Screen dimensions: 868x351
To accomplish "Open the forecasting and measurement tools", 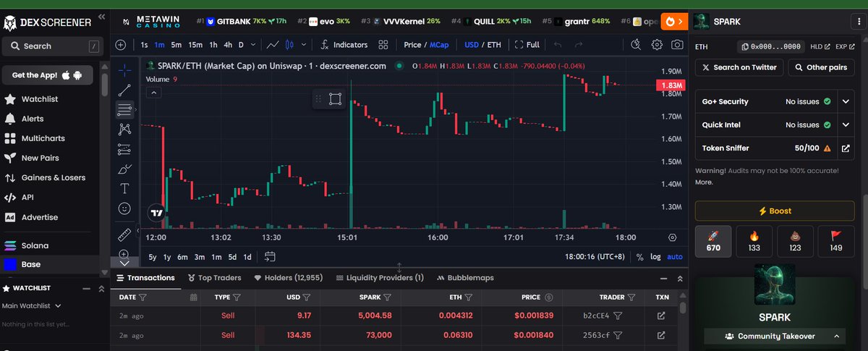I will (x=124, y=149).
